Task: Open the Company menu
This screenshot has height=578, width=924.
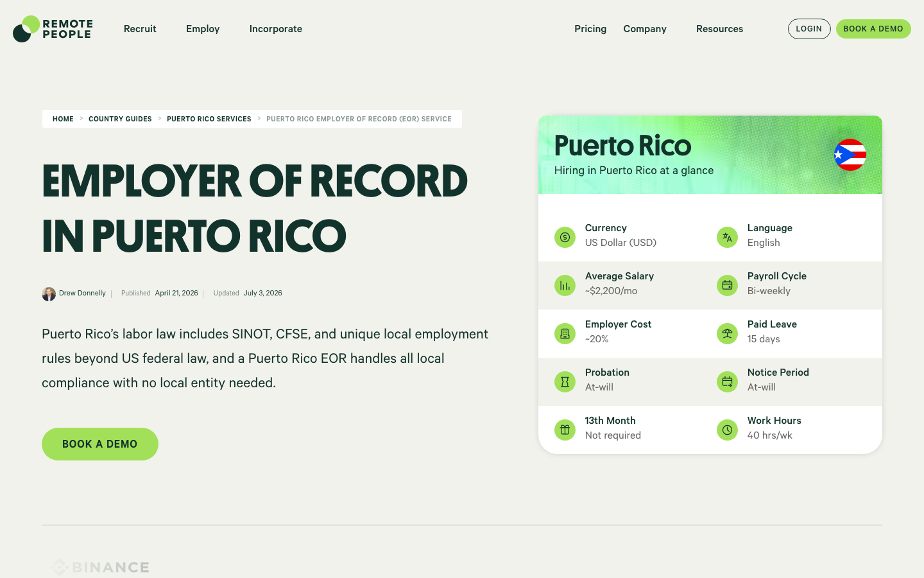Action: point(645,29)
